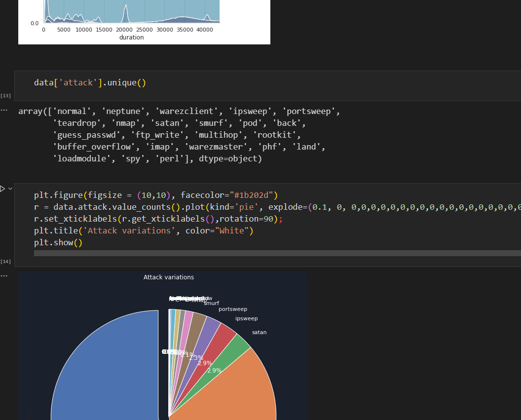Open output actions menu for unique array output
Viewport: 521px width, 420px height.
click(4, 110)
